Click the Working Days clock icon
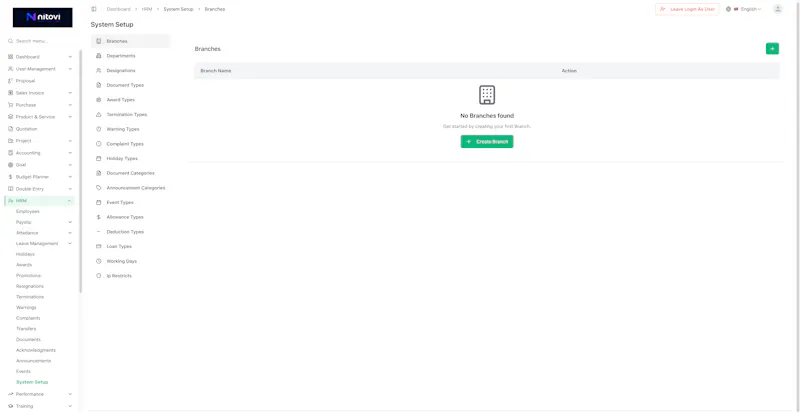Viewport: 800px width, 413px height. click(98, 261)
